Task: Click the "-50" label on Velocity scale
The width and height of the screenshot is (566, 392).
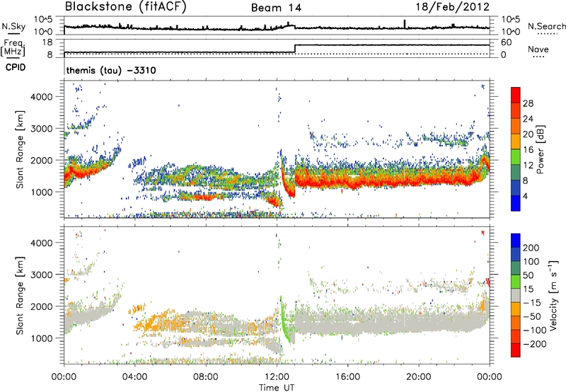Action: click(x=532, y=316)
